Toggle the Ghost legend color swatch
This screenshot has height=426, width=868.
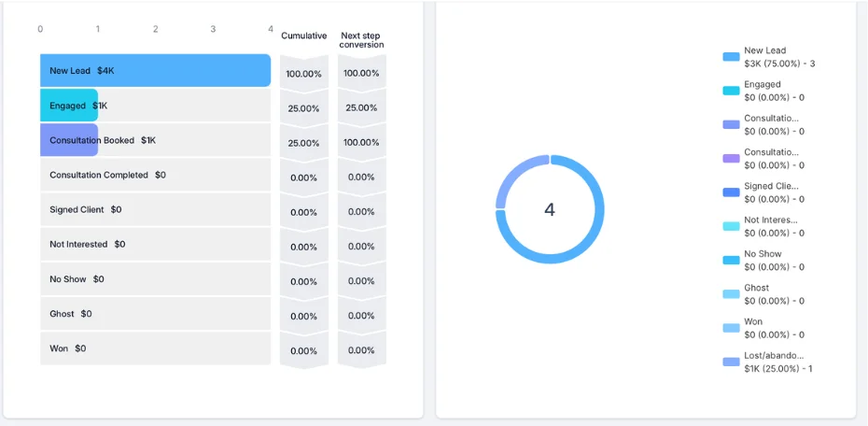(732, 294)
